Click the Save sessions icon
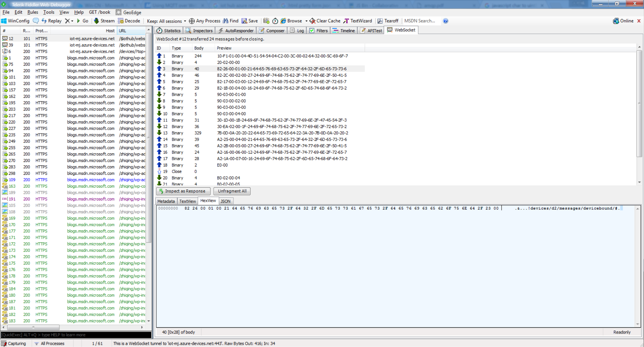 pyautogui.click(x=244, y=21)
